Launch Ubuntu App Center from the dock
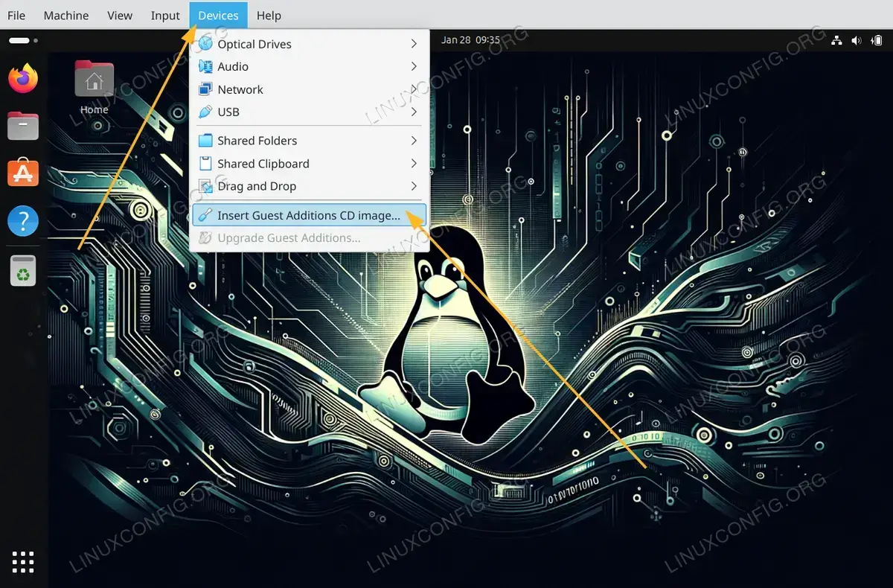893x588 pixels. click(23, 173)
